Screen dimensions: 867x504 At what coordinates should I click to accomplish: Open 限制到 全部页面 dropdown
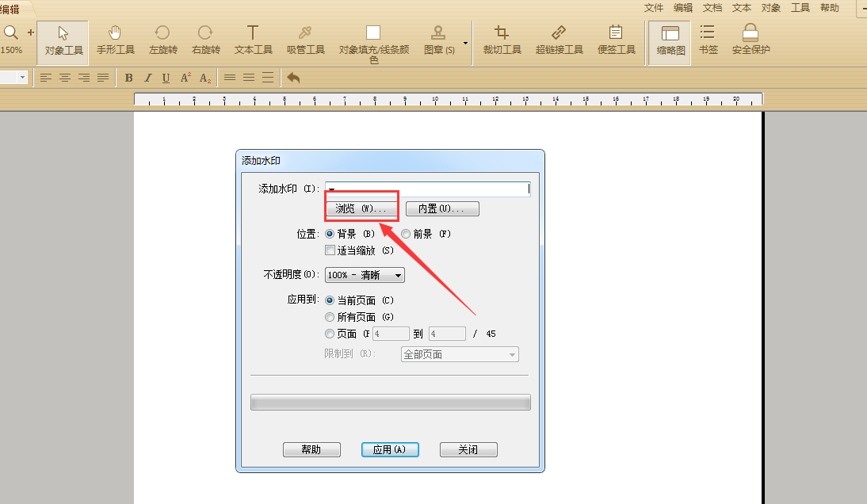click(460, 354)
